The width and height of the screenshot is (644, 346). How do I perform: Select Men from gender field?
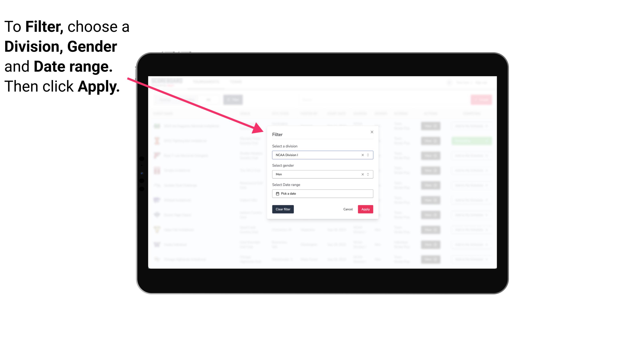tap(322, 174)
